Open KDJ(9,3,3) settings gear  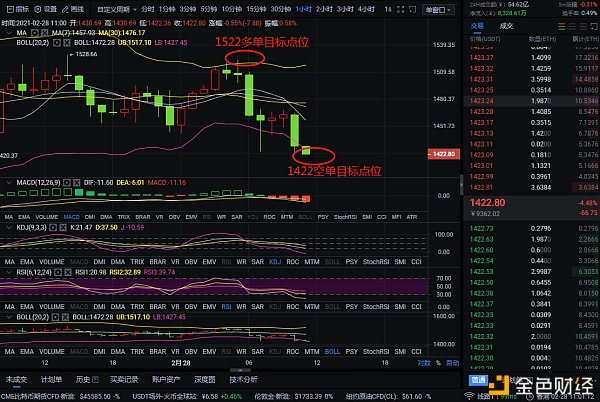(x=53, y=228)
